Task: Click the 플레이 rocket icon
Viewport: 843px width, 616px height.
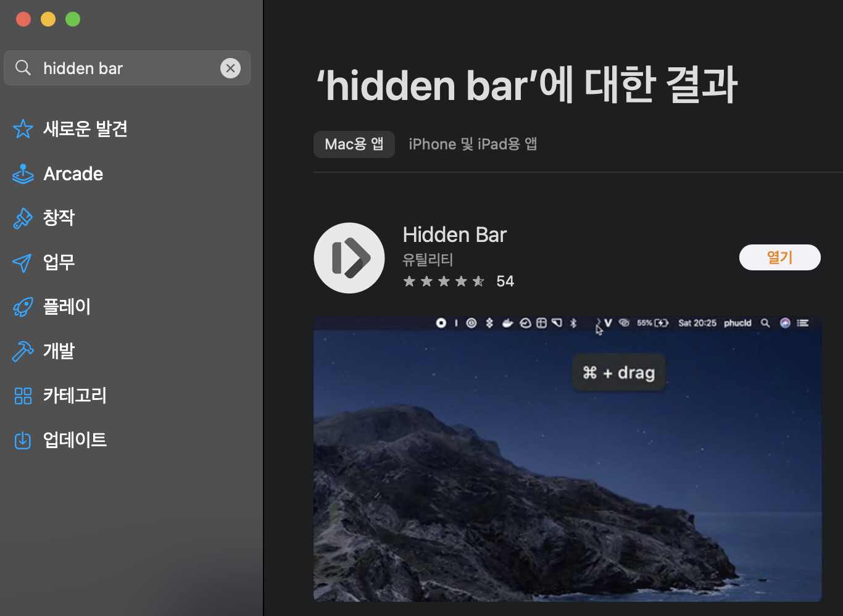Action: click(23, 307)
